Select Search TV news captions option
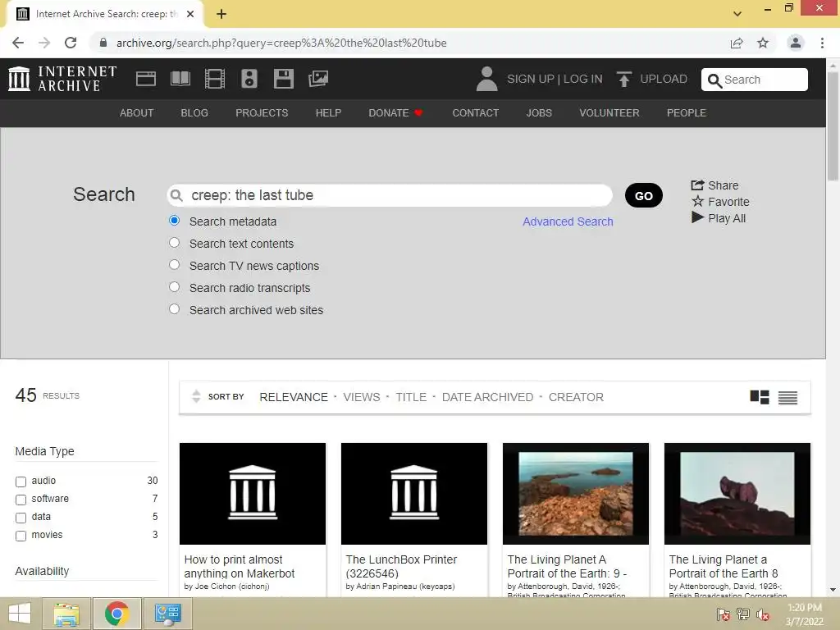 tap(174, 265)
